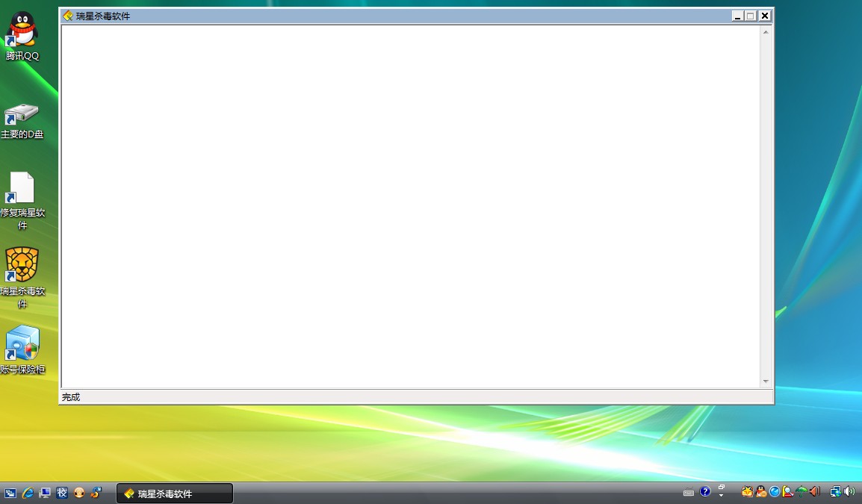Open the QQ penguin tray icon
This screenshot has width=862, height=504.
pyautogui.click(x=761, y=491)
